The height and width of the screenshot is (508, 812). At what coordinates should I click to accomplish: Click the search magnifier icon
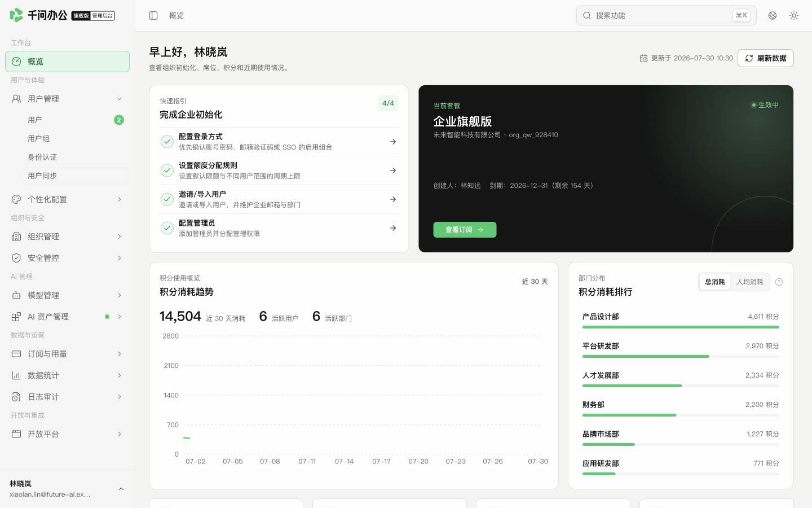coord(587,15)
